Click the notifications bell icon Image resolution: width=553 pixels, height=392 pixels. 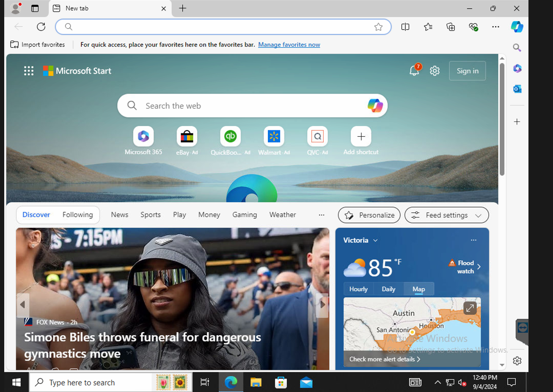click(414, 71)
